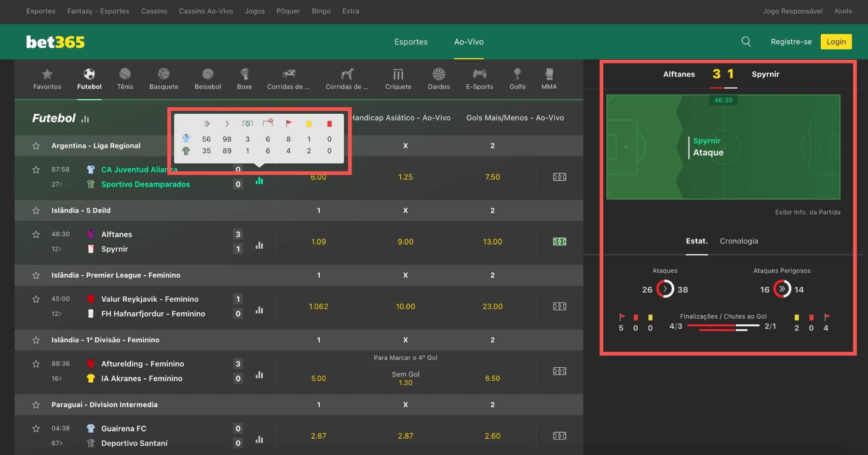868x455 pixels.
Task: Bet on Alftanes win odds 1.09
Action: pos(318,241)
